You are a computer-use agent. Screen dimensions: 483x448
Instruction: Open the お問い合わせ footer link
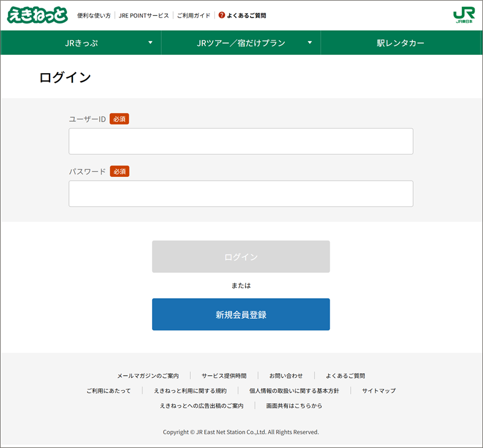point(286,376)
